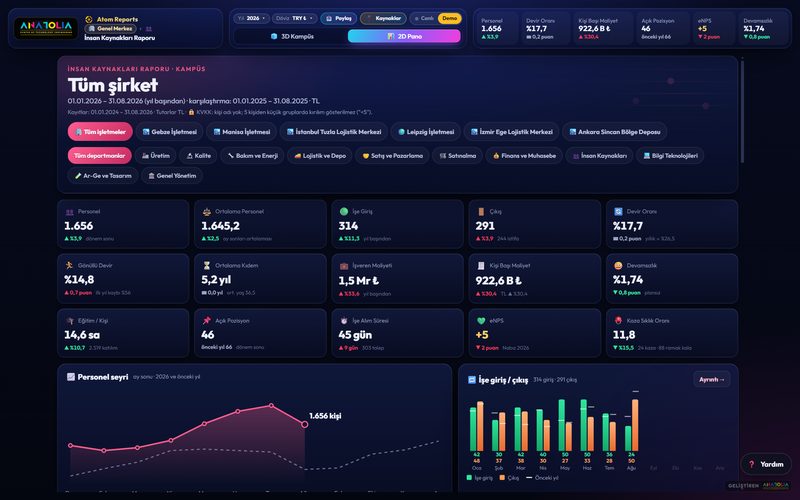Switch data mode to Demo
Screen dimensions: 800x500
click(449, 18)
